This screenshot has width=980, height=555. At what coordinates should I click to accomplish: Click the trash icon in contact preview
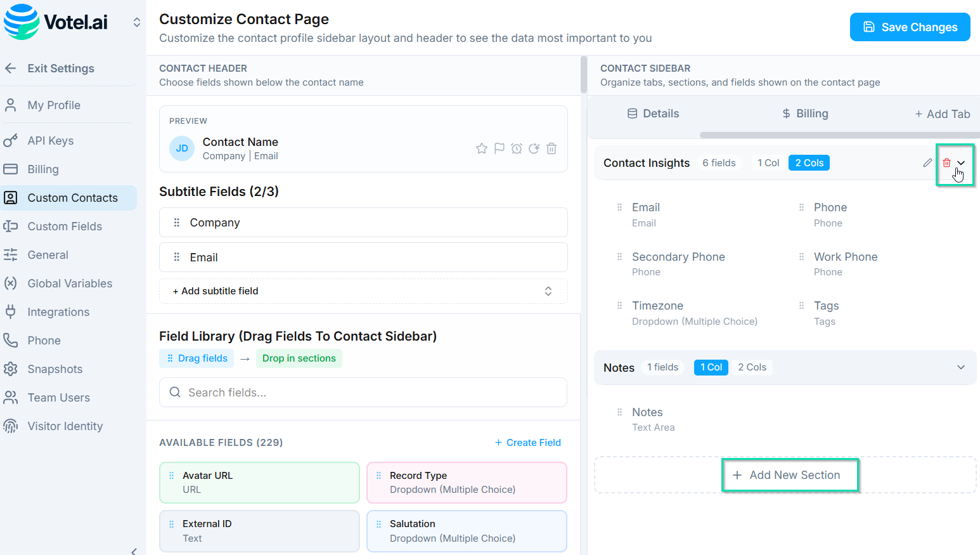click(551, 148)
